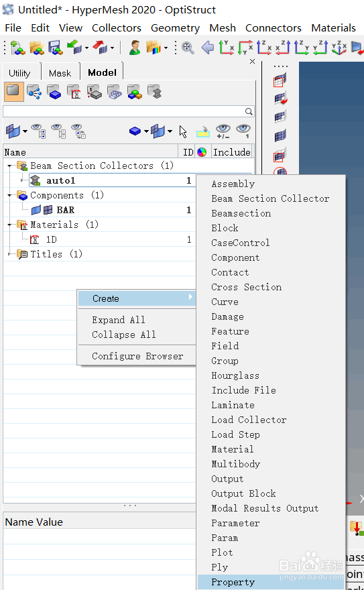The height and width of the screenshot is (590, 364).
Task: Click the yellow isolate selection icon
Action: pos(203,131)
